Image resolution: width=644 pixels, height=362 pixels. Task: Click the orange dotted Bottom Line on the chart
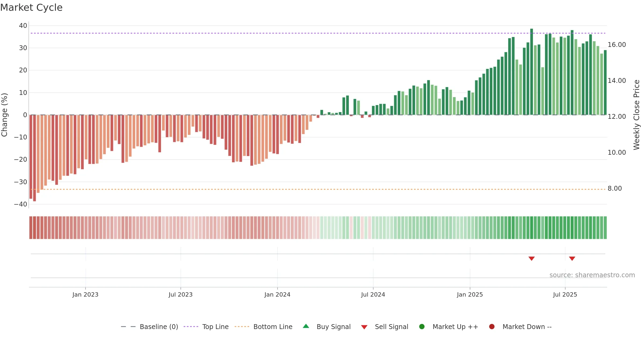[x=318, y=189]
